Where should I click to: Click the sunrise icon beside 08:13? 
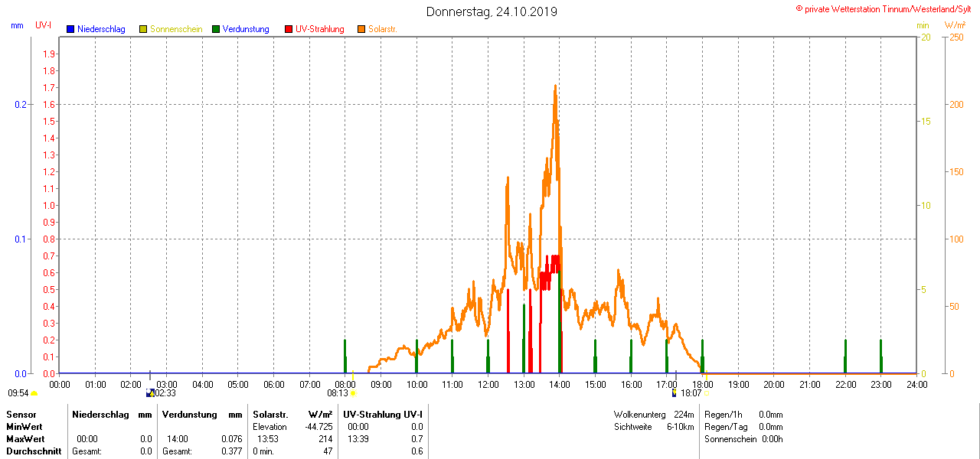click(x=353, y=393)
